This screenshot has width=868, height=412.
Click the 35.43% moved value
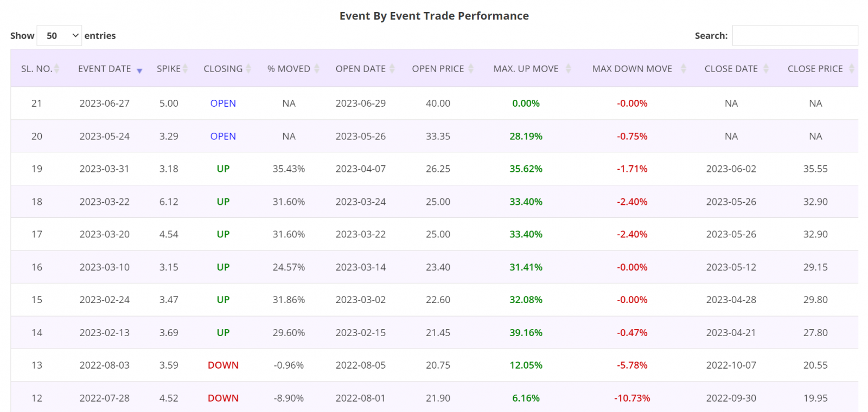click(x=289, y=169)
